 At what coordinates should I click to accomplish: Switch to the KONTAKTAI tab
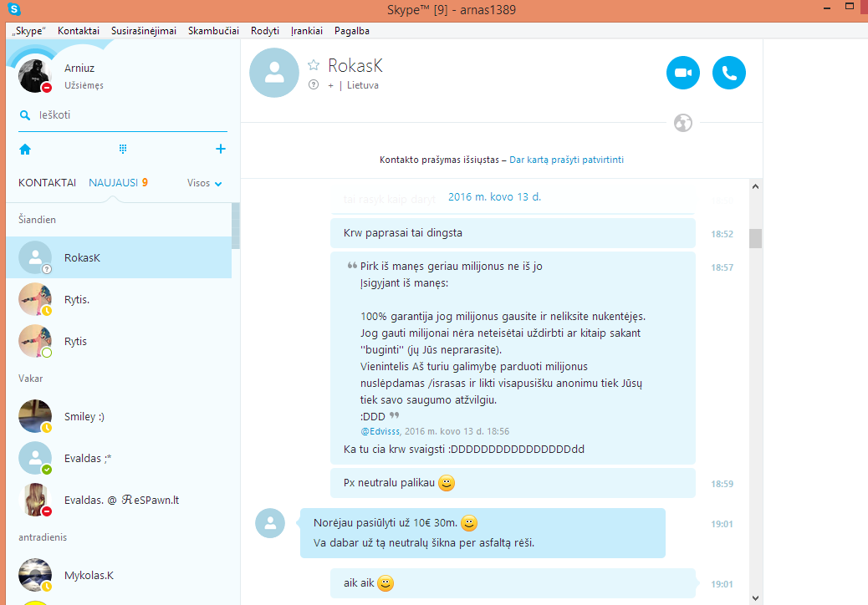(47, 182)
